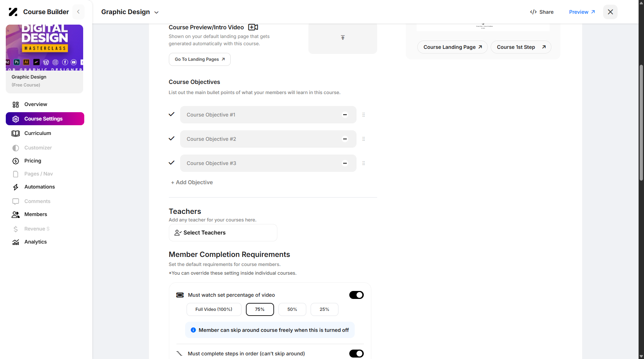Click drag handle for Course Objective #1
644x359 pixels.
tap(363, 115)
